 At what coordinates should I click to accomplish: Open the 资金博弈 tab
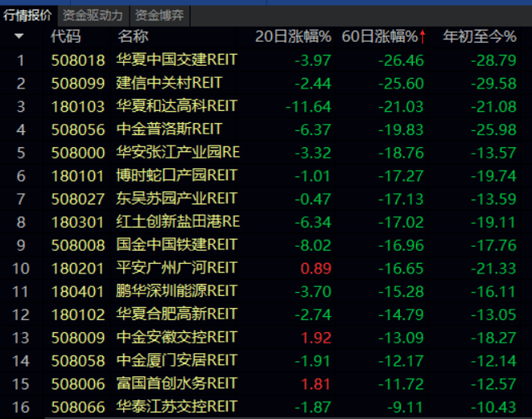coord(159,15)
